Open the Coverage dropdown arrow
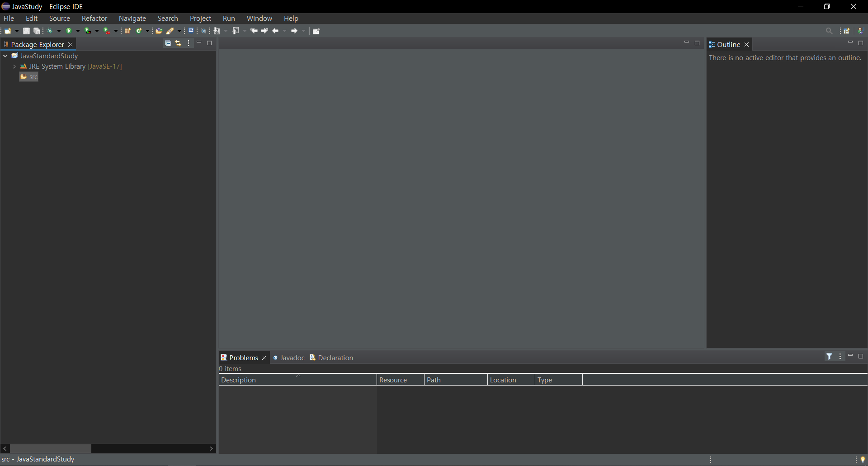This screenshot has height=466, width=868. tap(97, 31)
